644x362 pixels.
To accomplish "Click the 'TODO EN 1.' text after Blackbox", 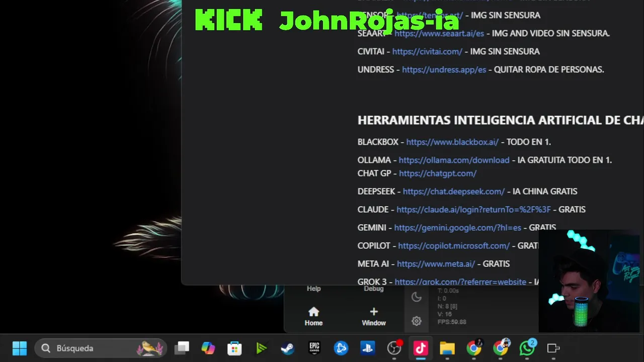I will pos(529,142).
